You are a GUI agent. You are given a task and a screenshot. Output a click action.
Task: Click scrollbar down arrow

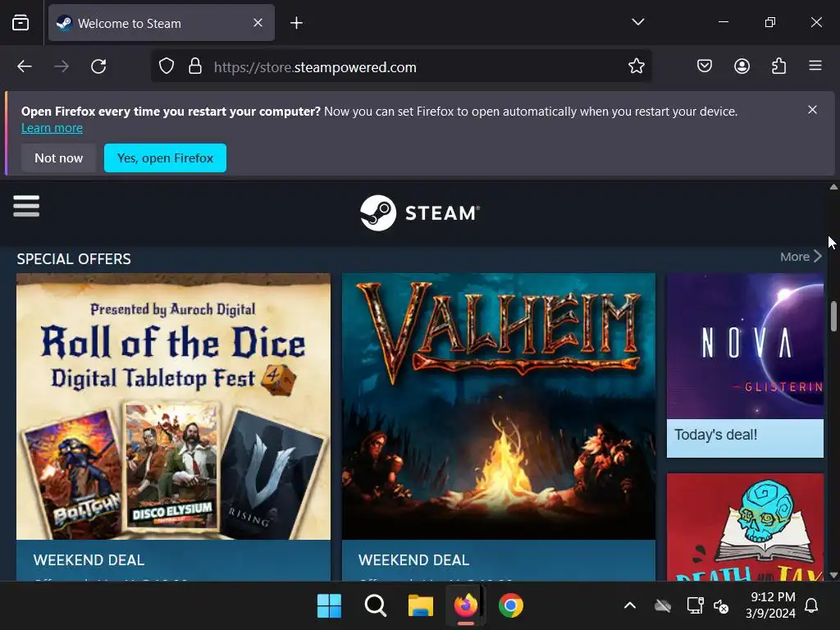click(833, 575)
